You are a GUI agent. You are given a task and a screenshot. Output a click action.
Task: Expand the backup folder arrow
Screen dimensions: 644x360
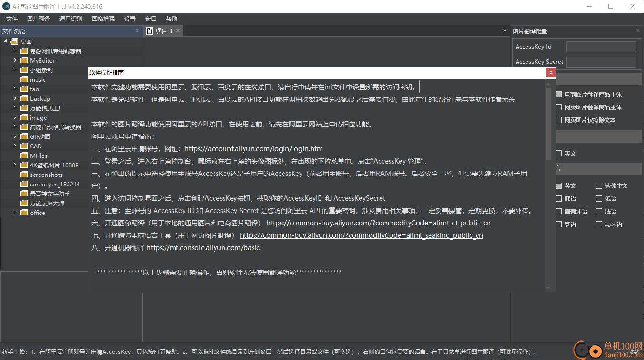(15, 98)
